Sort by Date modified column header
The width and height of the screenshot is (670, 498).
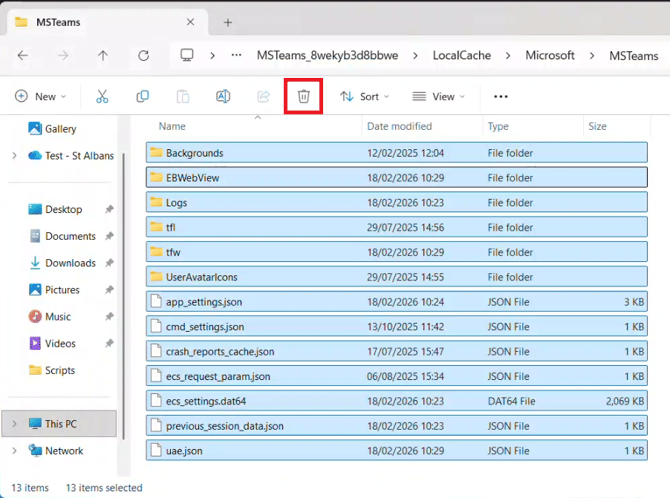[x=399, y=127]
